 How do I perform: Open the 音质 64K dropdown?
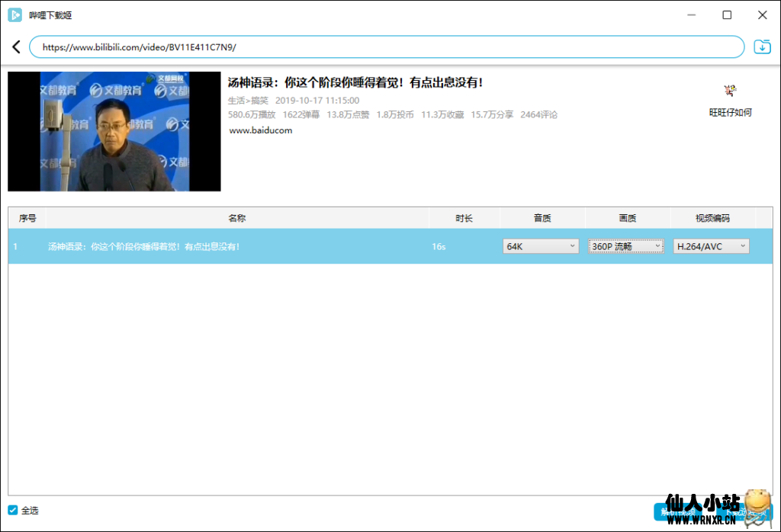[x=541, y=246]
